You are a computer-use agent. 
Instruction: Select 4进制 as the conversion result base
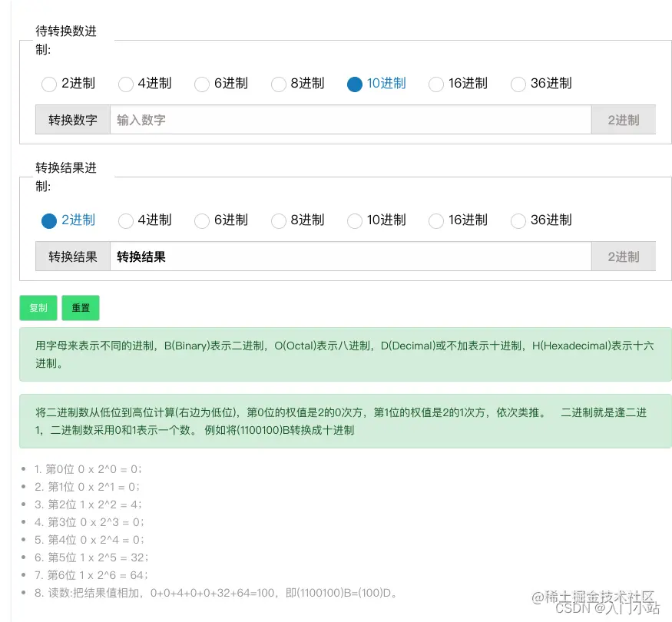pos(126,220)
